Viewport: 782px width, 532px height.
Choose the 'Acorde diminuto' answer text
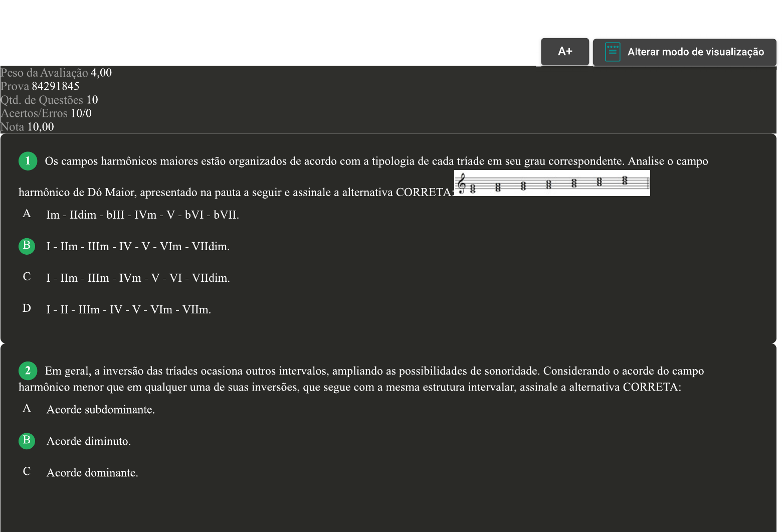coord(88,441)
